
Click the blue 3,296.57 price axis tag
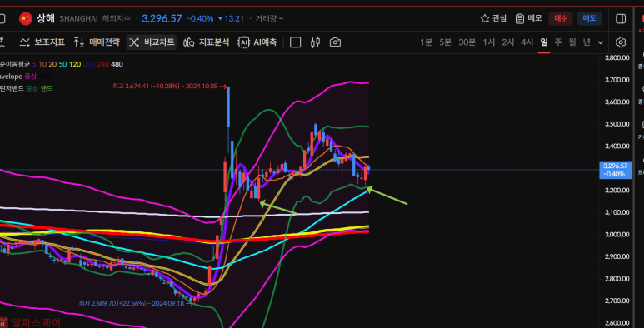click(615, 170)
